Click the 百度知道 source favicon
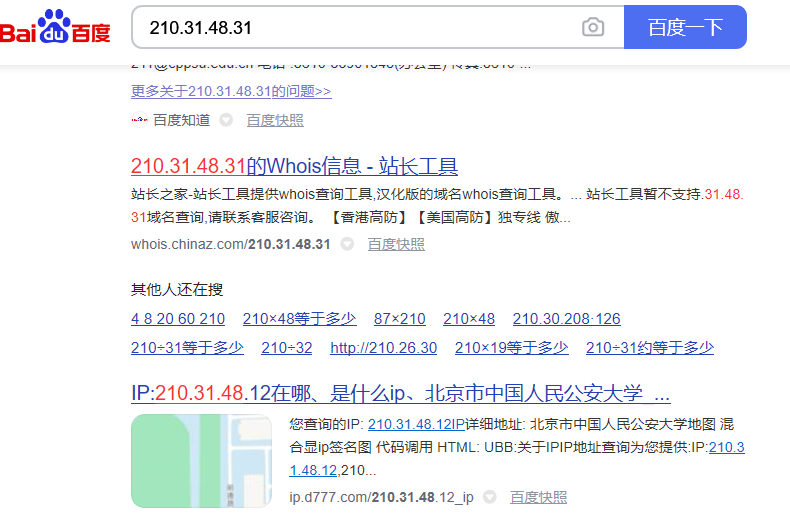 [139, 120]
